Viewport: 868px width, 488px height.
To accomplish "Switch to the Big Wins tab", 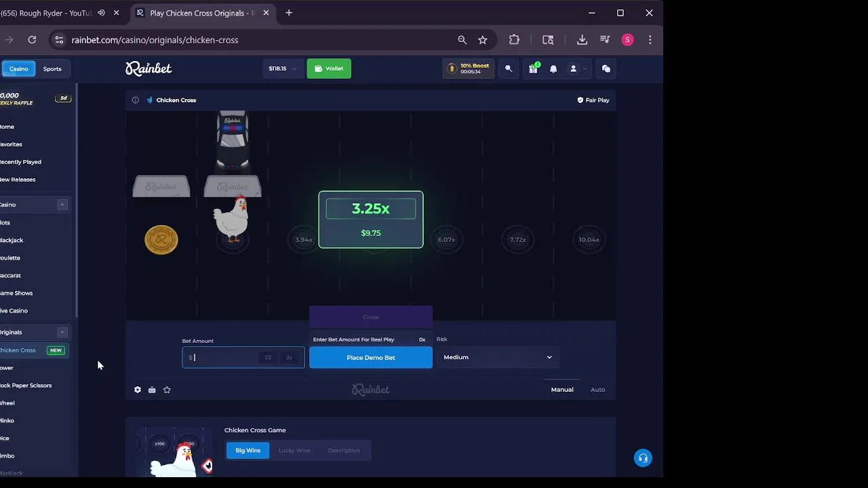I will coord(248,451).
